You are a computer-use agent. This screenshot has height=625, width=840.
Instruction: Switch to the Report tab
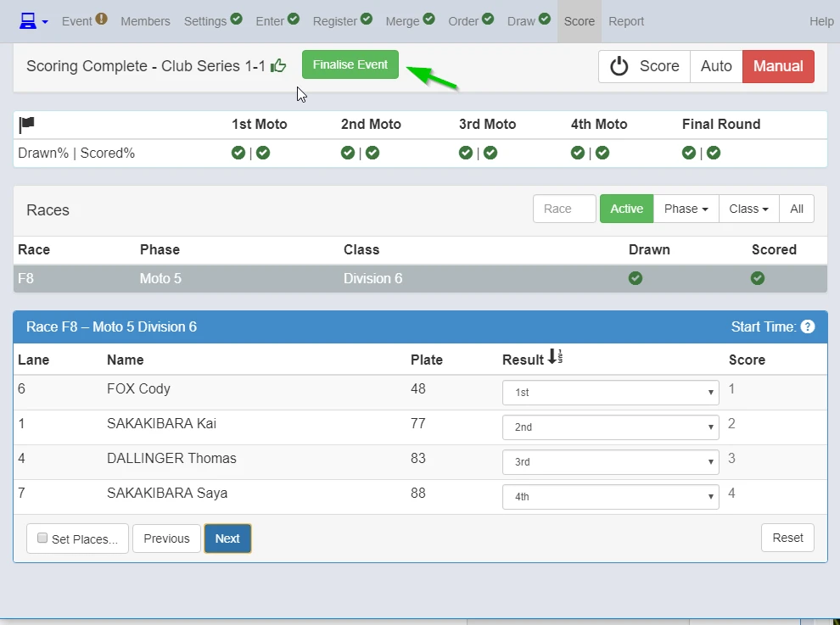(626, 21)
